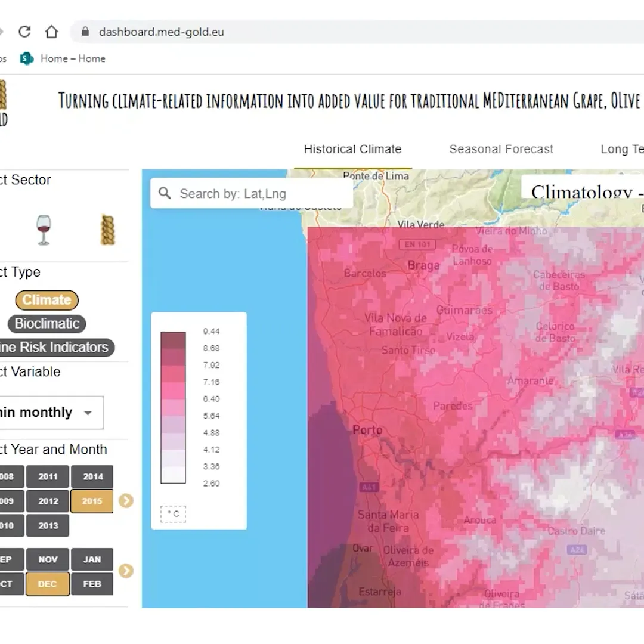Click Guimarães label on the map
Viewport: 644px width, 644px height.
click(x=464, y=310)
